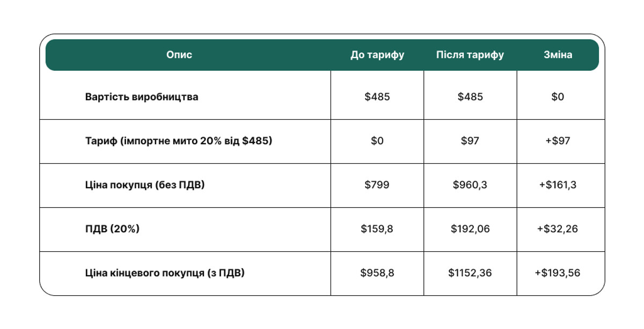Click "Ціна кінцевого покупця (з ПДВ)" label
The width and height of the screenshot is (644, 329).
pyautogui.click(x=165, y=273)
